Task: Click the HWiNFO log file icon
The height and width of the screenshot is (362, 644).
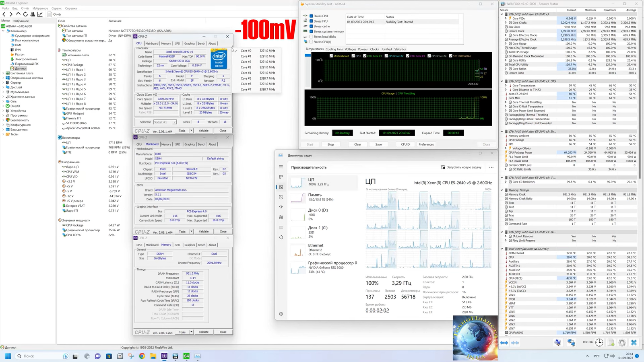Action: (x=611, y=343)
